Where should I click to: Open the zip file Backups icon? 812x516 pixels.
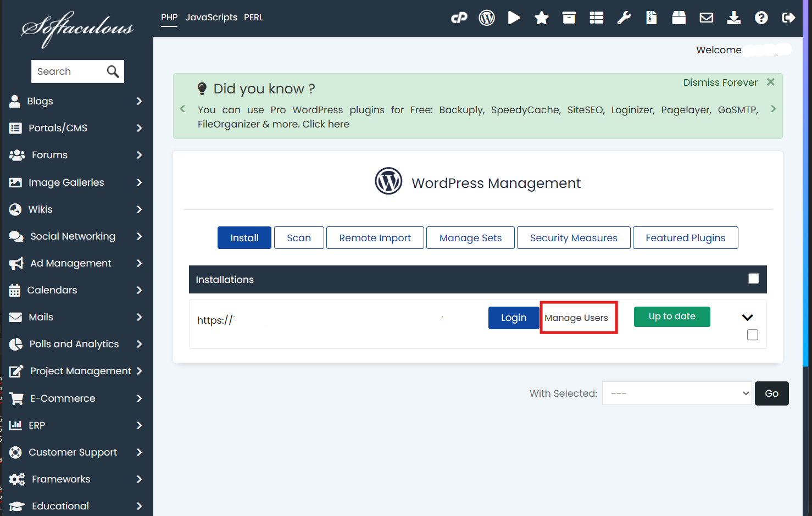tap(652, 18)
